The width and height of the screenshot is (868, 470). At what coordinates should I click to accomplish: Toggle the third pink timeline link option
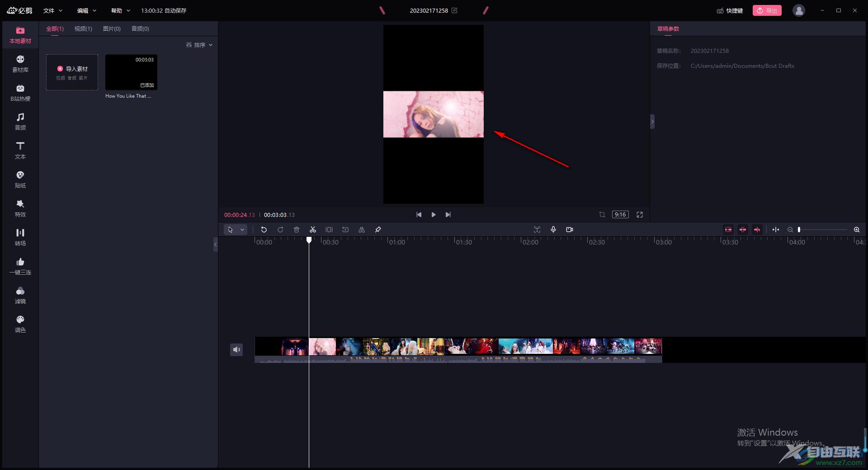click(x=757, y=230)
